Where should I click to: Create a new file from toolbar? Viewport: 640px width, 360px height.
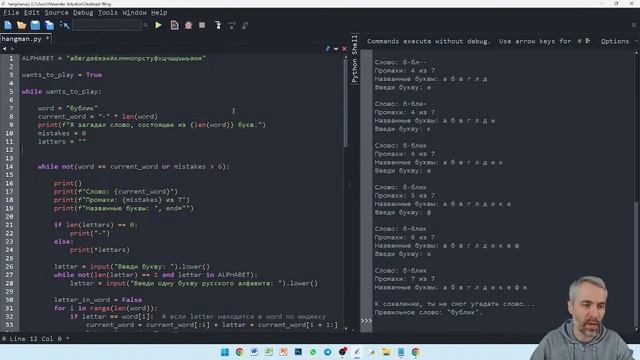[x=8, y=25]
